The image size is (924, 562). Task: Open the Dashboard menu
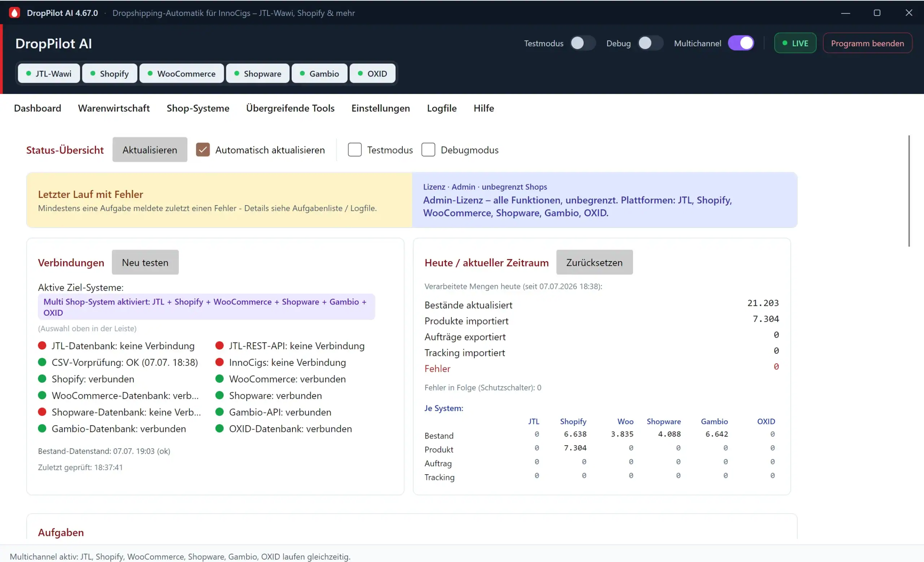(38, 108)
